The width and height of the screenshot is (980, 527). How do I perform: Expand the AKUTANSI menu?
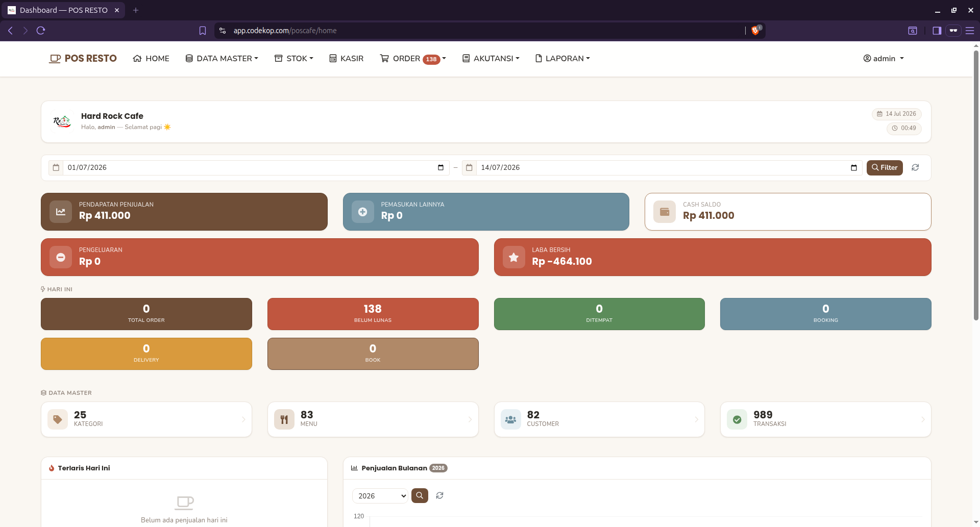tap(491, 59)
